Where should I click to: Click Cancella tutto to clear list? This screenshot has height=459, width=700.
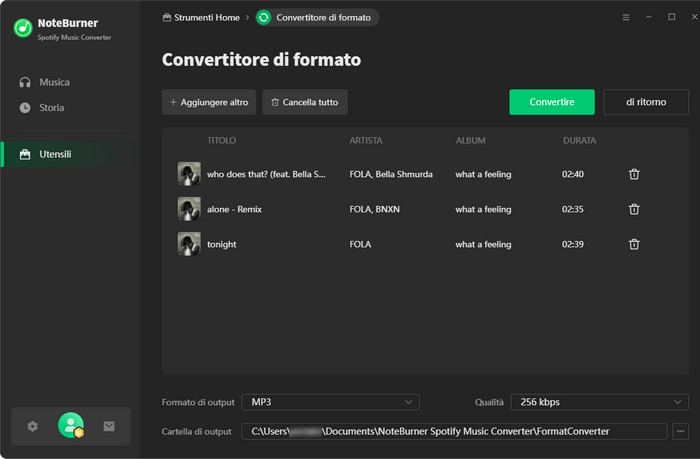tap(305, 102)
